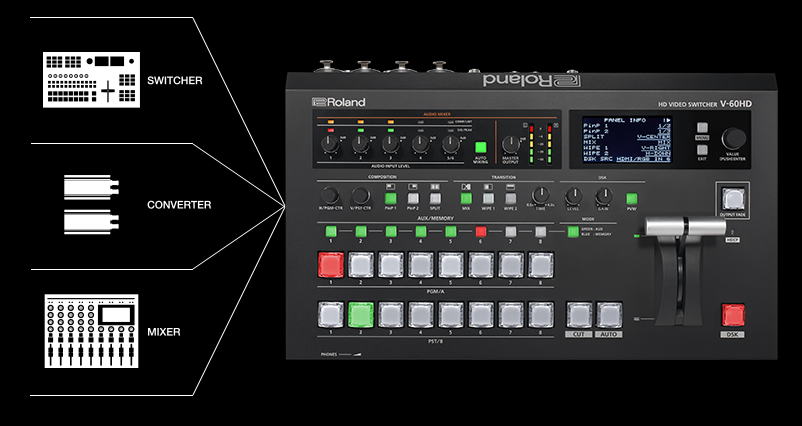Select PGM/A channel 3 button
802x426 pixels.
tap(391, 265)
